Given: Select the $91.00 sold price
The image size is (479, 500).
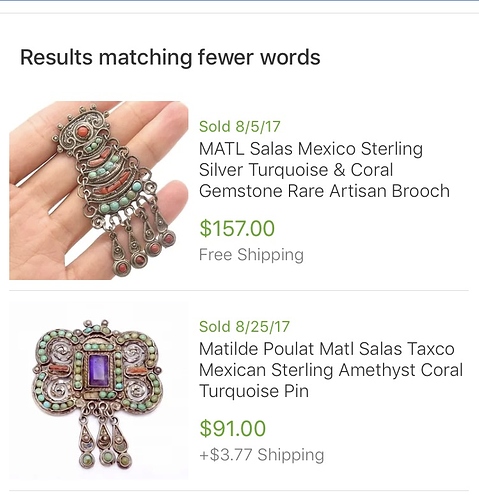Looking at the screenshot, I should 233,428.
